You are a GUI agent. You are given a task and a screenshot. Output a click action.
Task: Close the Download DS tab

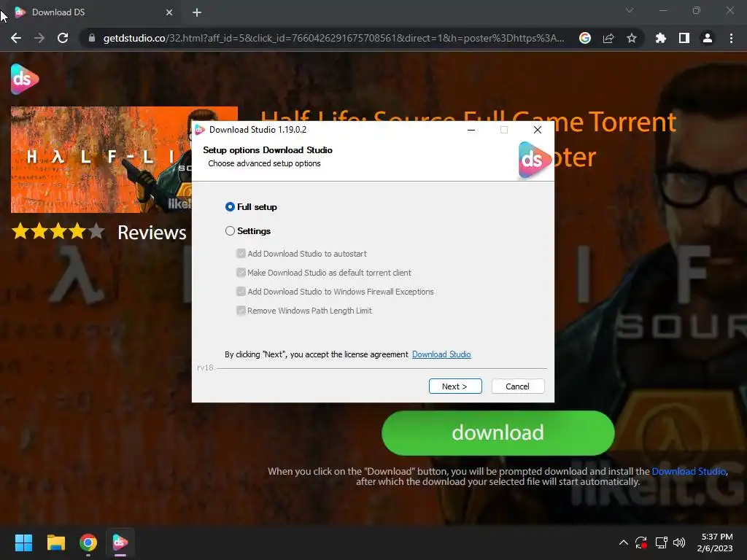click(x=169, y=12)
